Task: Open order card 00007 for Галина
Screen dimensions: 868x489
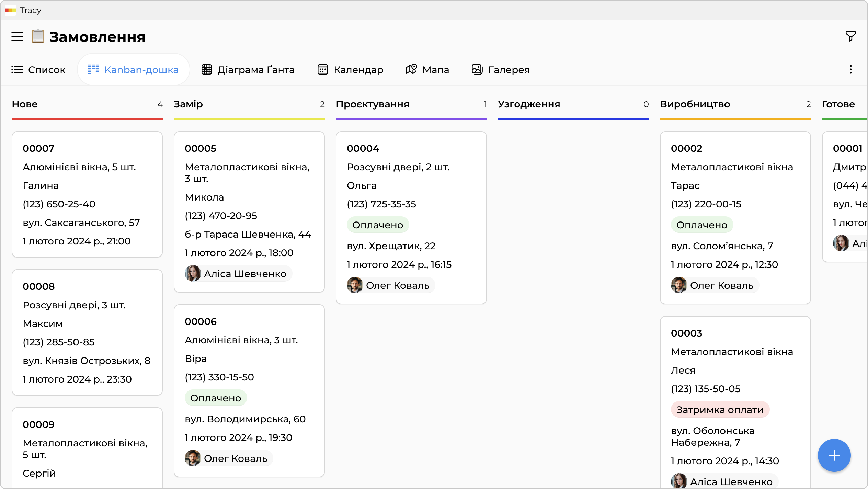Action: [x=87, y=194]
